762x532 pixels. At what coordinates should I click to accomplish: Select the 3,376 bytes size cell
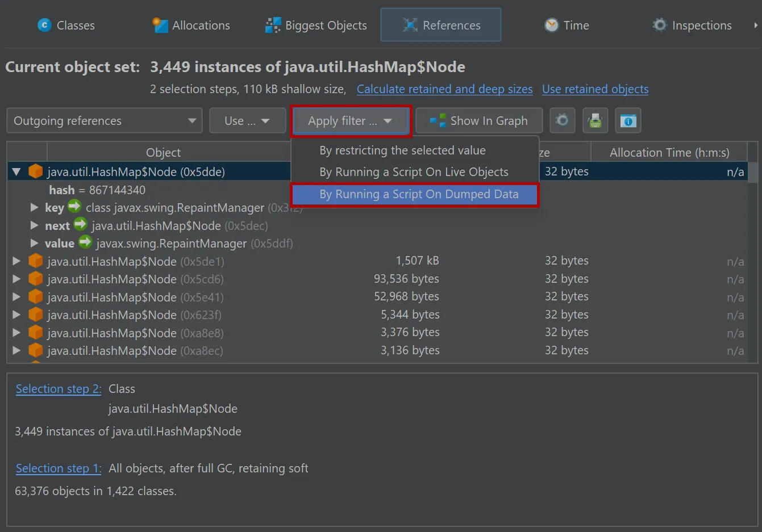coord(410,332)
